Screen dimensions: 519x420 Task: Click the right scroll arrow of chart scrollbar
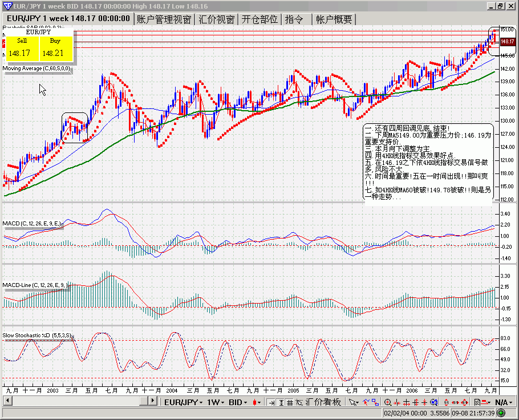(153, 401)
